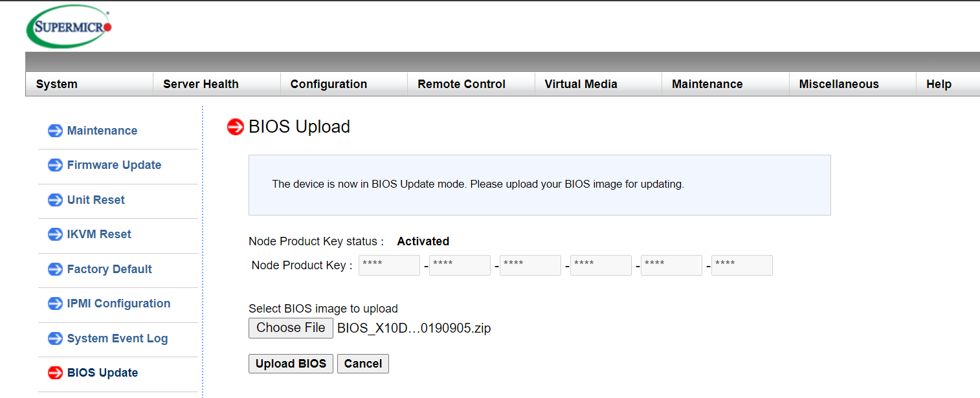This screenshot has width=980, height=398.
Task: Click the arrow icon beside System Event Log
Action: [x=55, y=338]
